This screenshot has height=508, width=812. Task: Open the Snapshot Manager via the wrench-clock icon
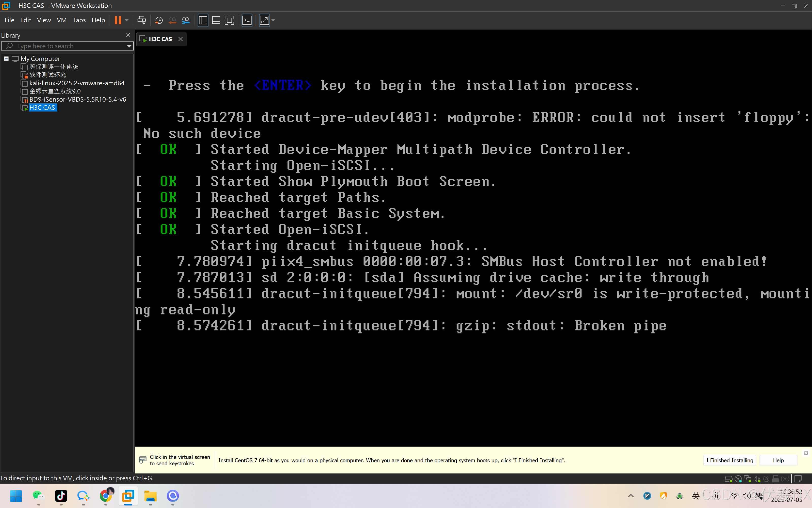pos(186,20)
